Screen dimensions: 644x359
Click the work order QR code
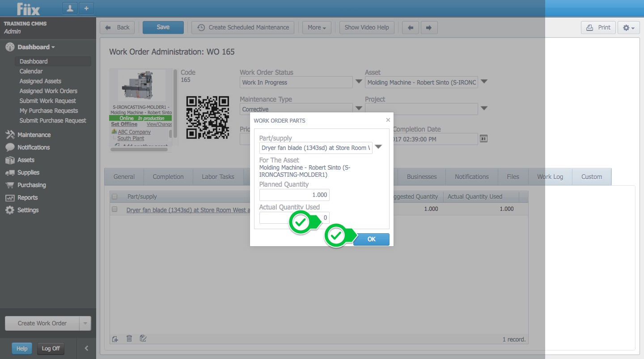pyautogui.click(x=208, y=117)
